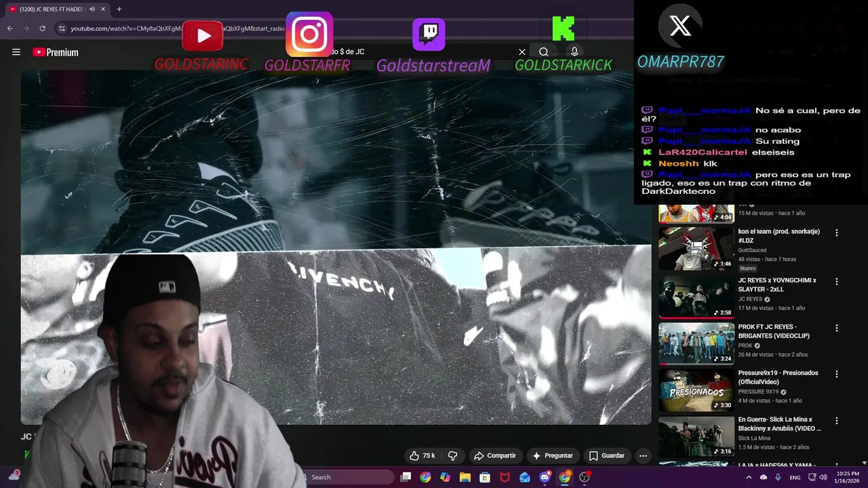Open PROK BRIGANTES video thumbnail
The width and height of the screenshot is (868, 488).
(x=696, y=343)
